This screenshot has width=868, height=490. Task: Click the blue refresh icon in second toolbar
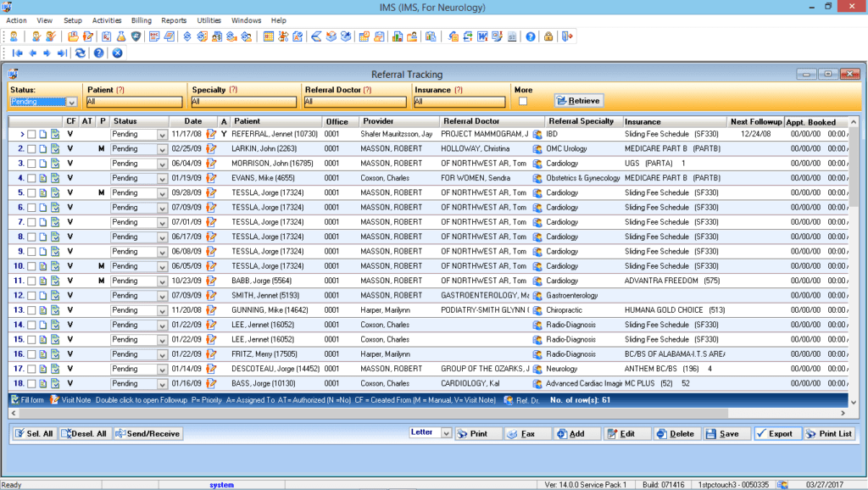(81, 53)
